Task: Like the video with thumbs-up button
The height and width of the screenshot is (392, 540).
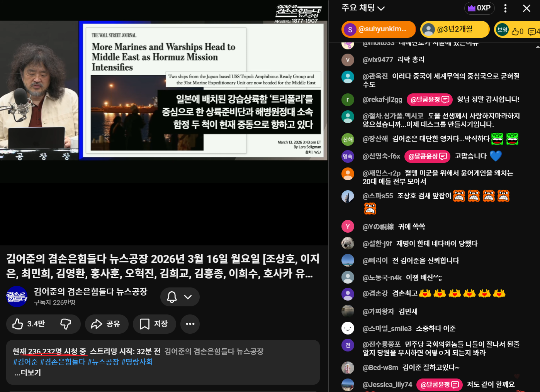Action: tap(29, 324)
